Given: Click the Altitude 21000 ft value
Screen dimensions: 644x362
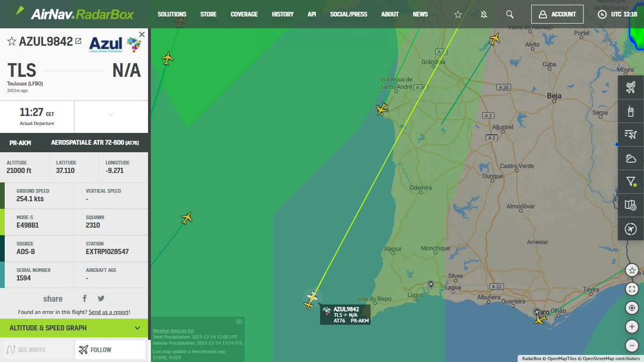Looking at the screenshot, I should (19, 171).
